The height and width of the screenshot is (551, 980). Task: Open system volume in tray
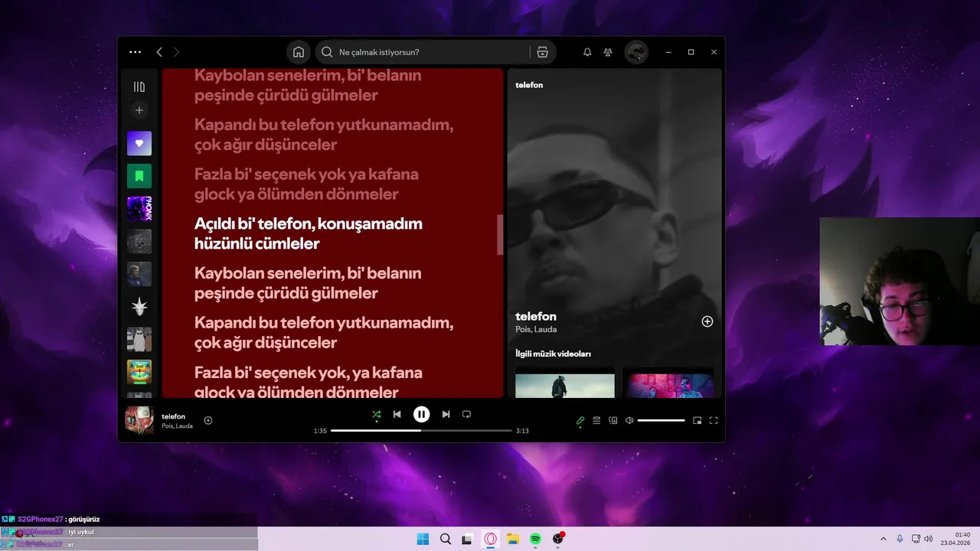(x=929, y=539)
